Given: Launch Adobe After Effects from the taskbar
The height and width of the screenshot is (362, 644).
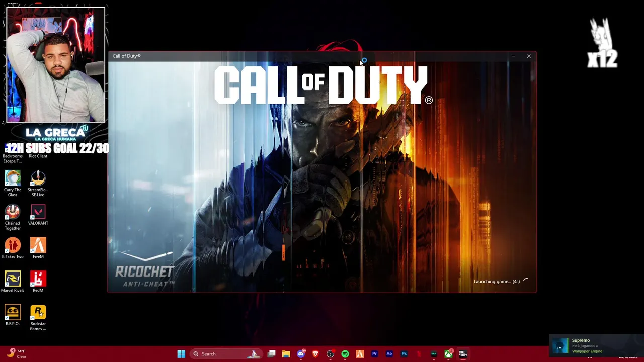Looking at the screenshot, I should [x=389, y=354].
